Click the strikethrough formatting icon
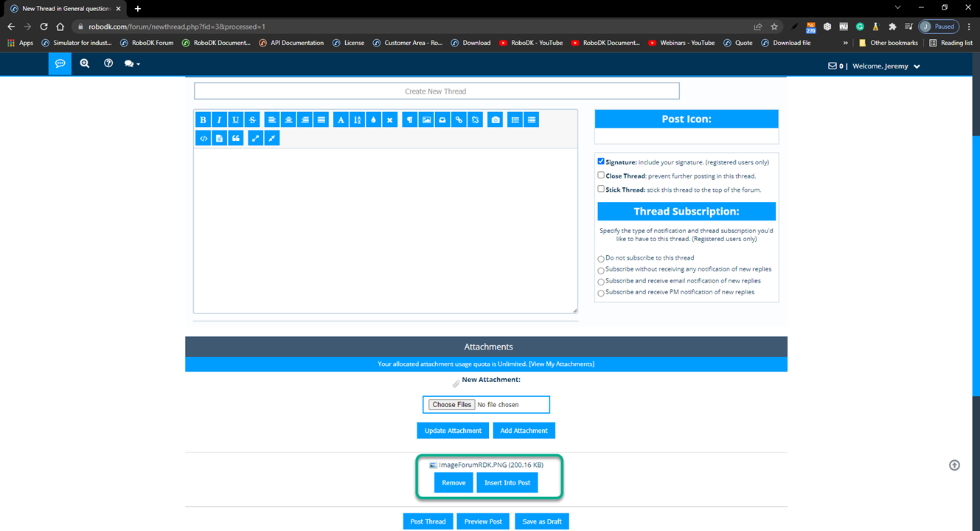This screenshot has height=531, width=980. coord(252,120)
